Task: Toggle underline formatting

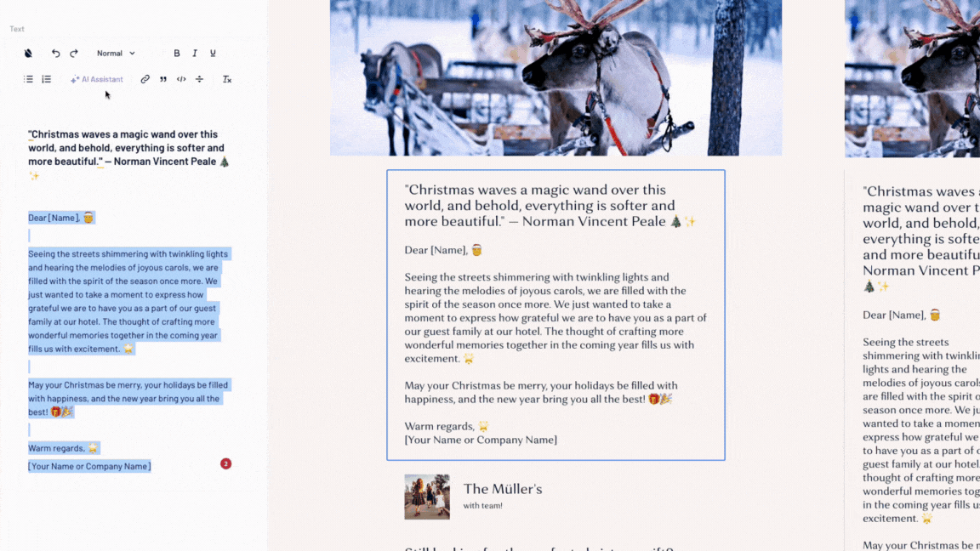Action: (214, 53)
